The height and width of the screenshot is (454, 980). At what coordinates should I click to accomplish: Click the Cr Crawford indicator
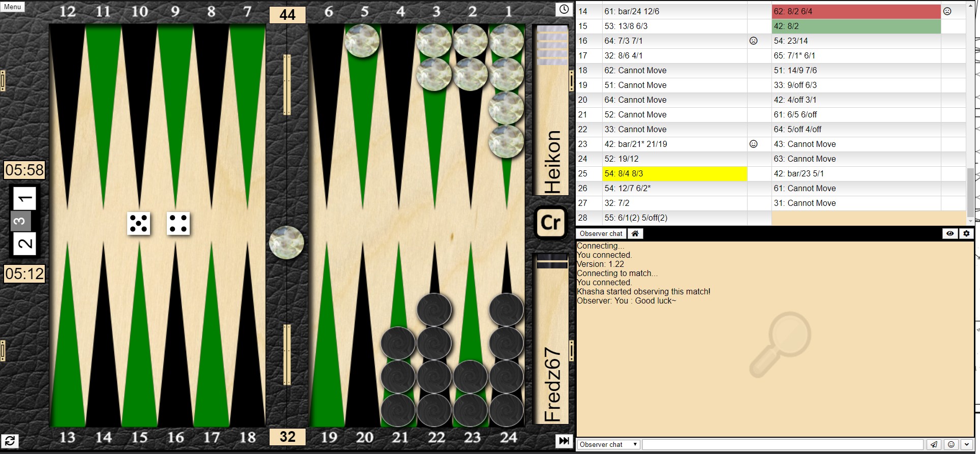pyautogui.click(x=551, y=223)
